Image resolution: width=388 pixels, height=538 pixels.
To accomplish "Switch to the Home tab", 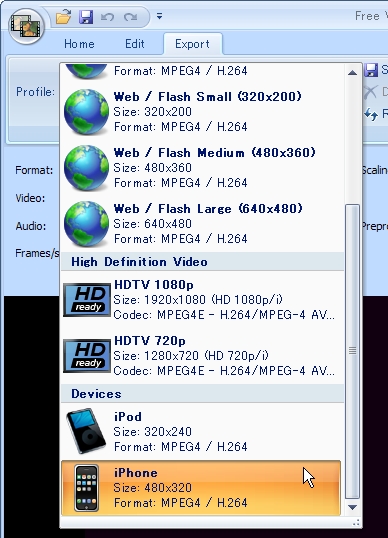I will pyautogui.click(x=79, y=44).
